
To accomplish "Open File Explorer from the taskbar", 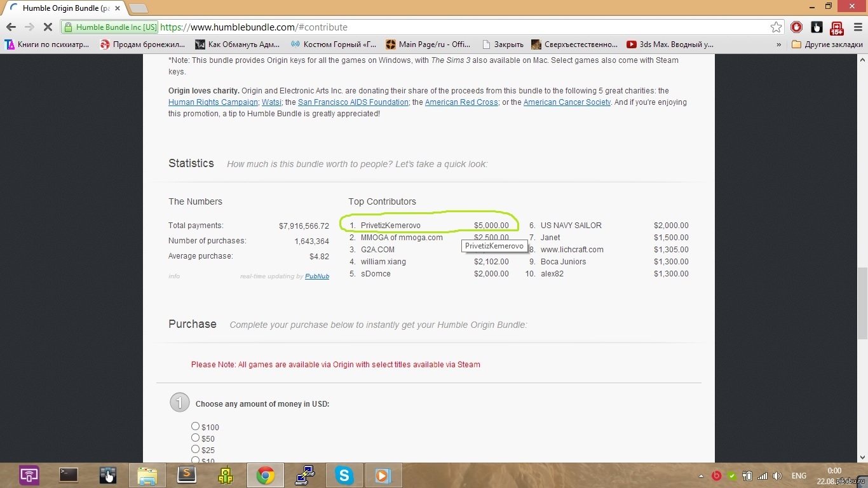I will pos(147,475).
